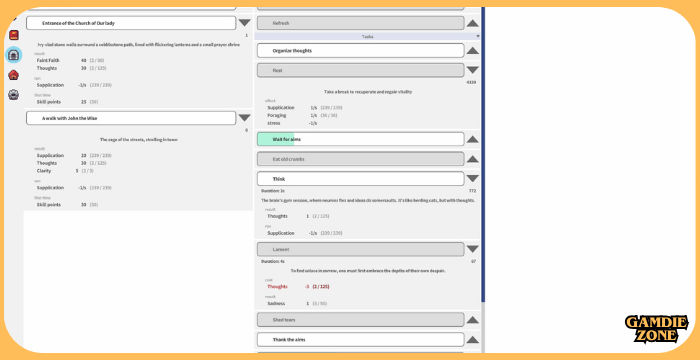Select the stone gate sidebar icon
Viewport: 700px width, 360px height.
pos(13,55)
